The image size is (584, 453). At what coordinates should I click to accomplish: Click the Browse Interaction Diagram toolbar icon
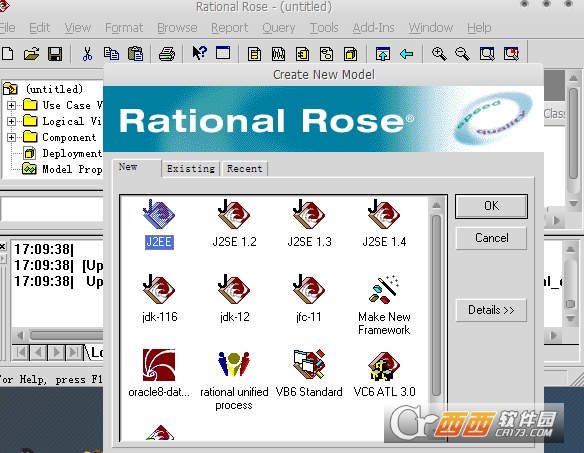(278, 54)
